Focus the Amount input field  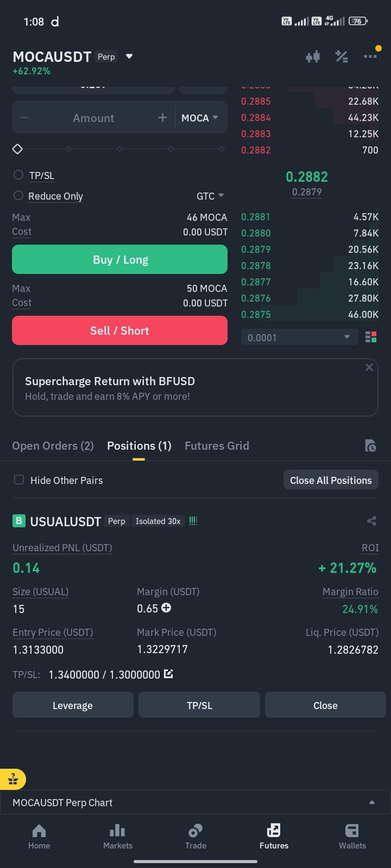93,118
